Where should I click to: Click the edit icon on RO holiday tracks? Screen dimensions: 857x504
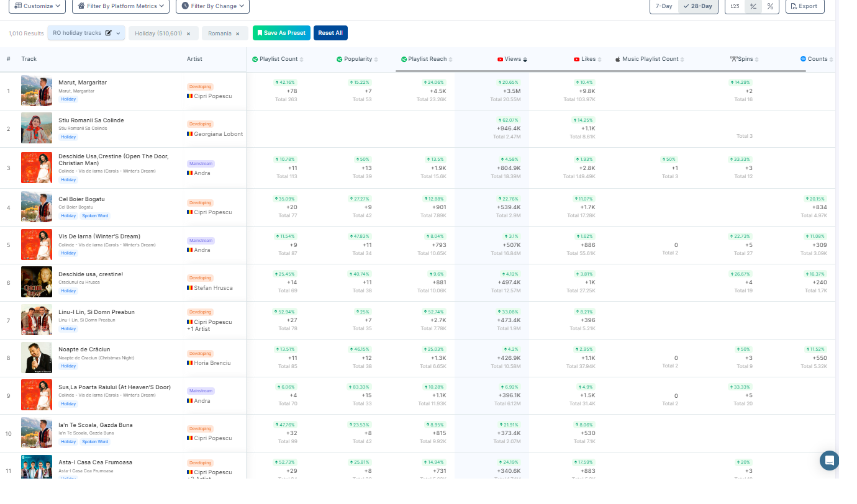(109, 33)
